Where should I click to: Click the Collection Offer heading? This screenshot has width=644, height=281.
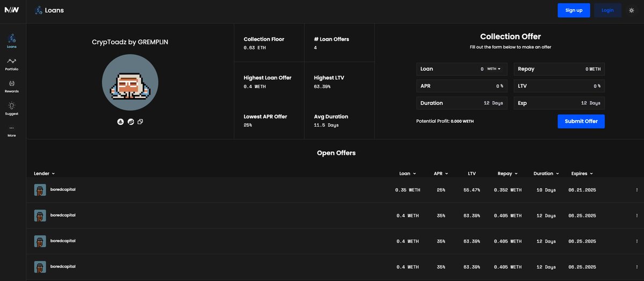pyautogui.click(x=510, y=36)
